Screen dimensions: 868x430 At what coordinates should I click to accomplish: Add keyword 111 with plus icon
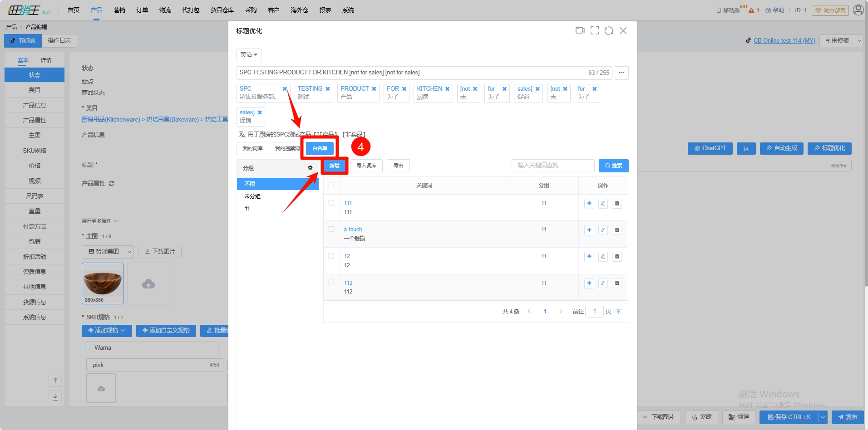[x=589, y=204]
